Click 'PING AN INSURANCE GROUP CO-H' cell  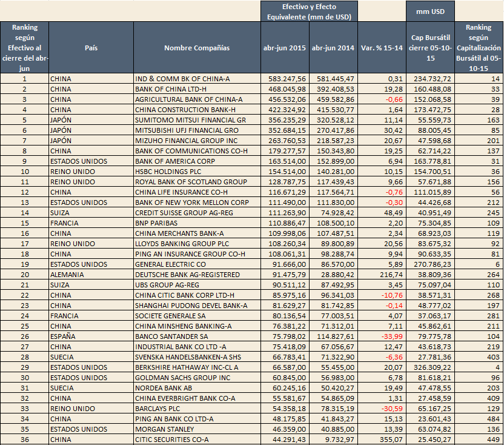[197, 254]
